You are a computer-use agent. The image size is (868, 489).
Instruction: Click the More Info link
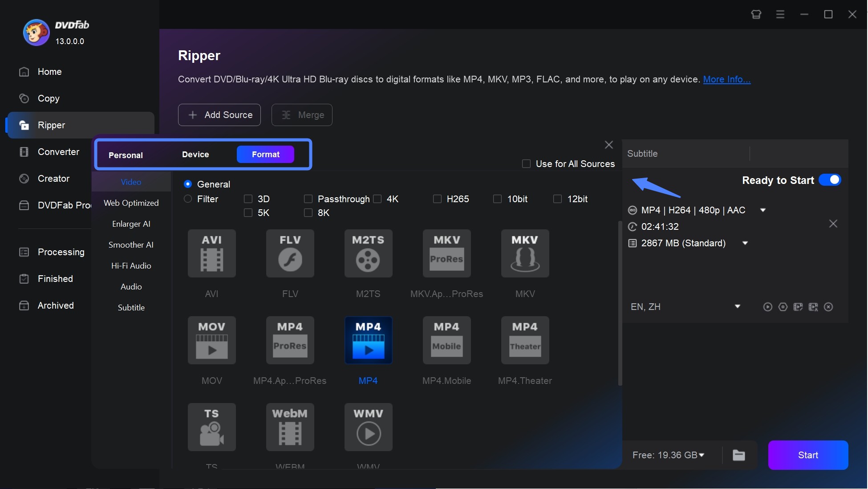(x=727, y=79)
